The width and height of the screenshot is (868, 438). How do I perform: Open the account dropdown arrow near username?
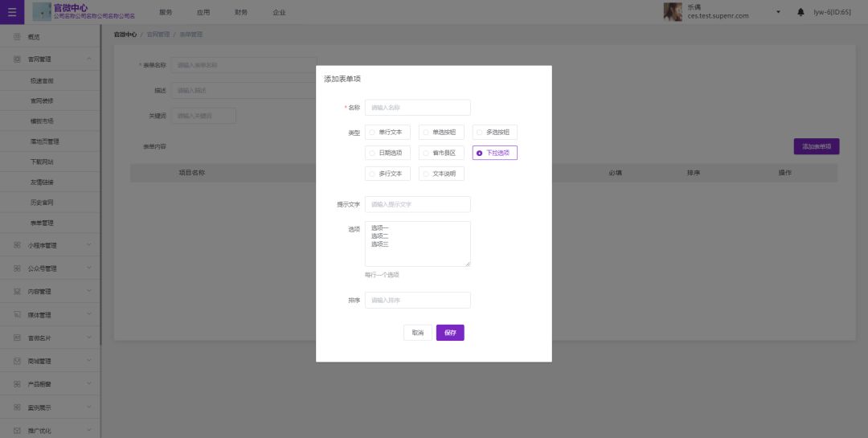(778, 12)
